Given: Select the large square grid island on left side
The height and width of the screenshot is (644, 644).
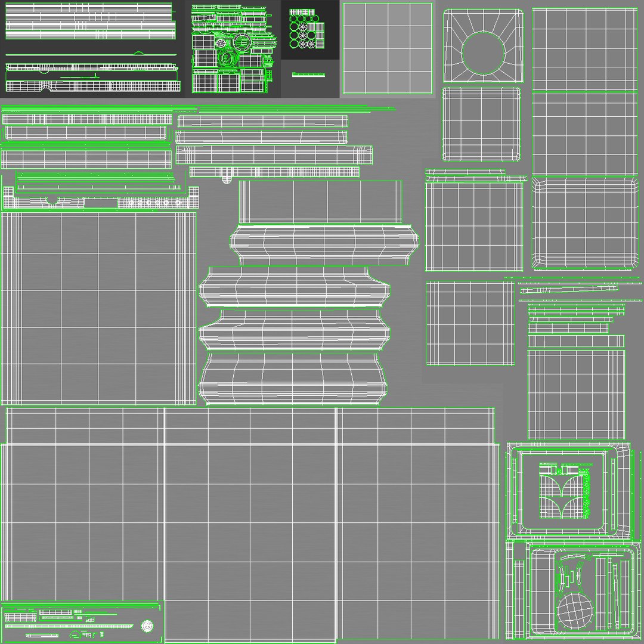Looking at the screenshot, I should pyautogui.click(x=98, y=308).
